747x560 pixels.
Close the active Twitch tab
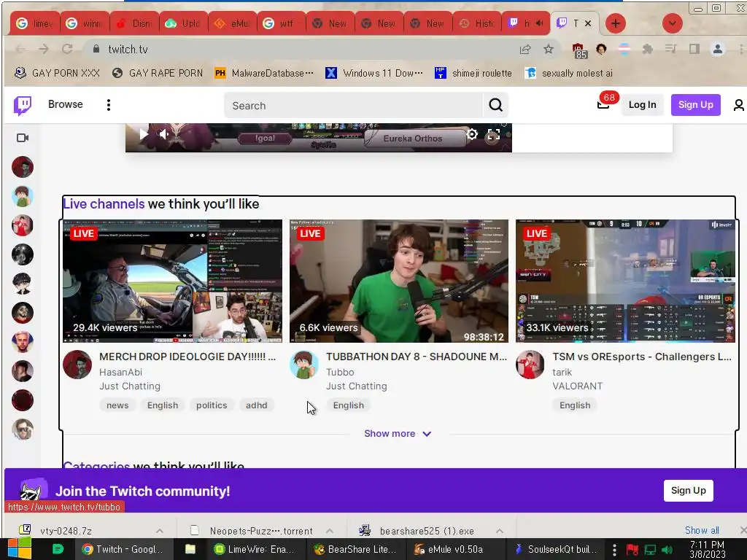[x=588, y=23]
